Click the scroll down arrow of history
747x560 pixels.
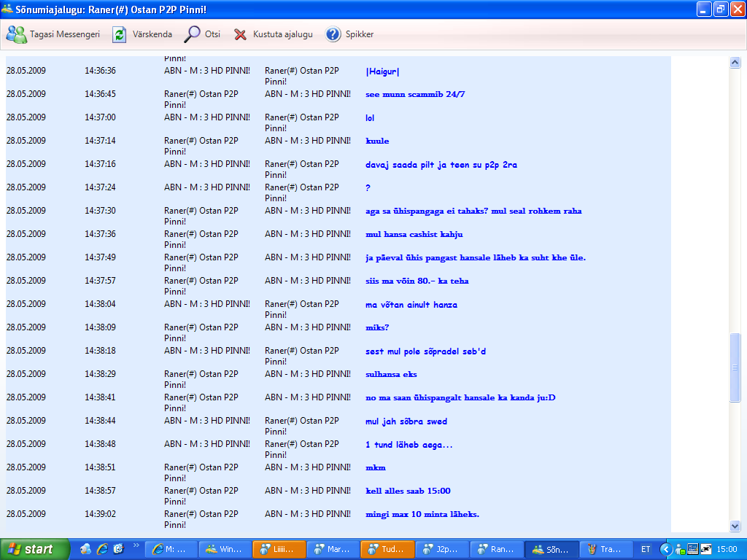735,526
